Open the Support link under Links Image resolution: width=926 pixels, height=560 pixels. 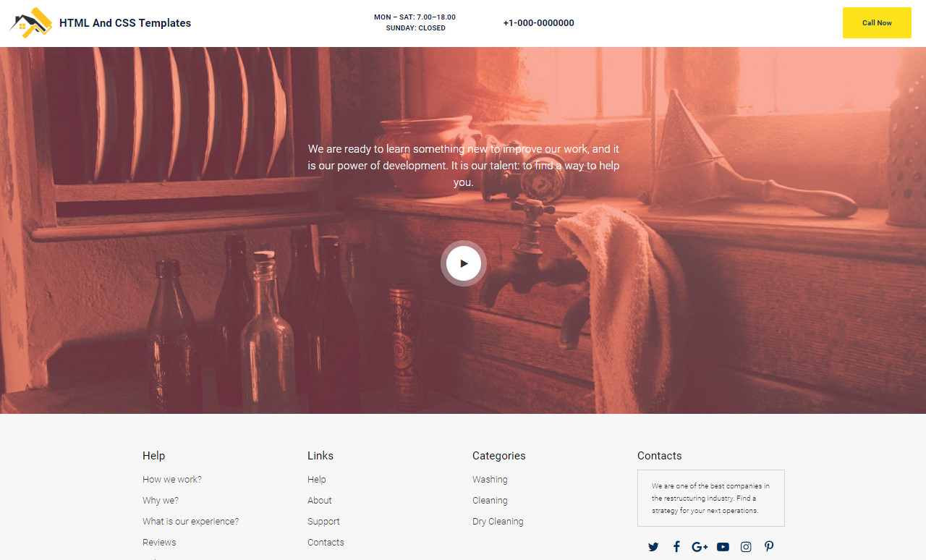pos(323,522)
